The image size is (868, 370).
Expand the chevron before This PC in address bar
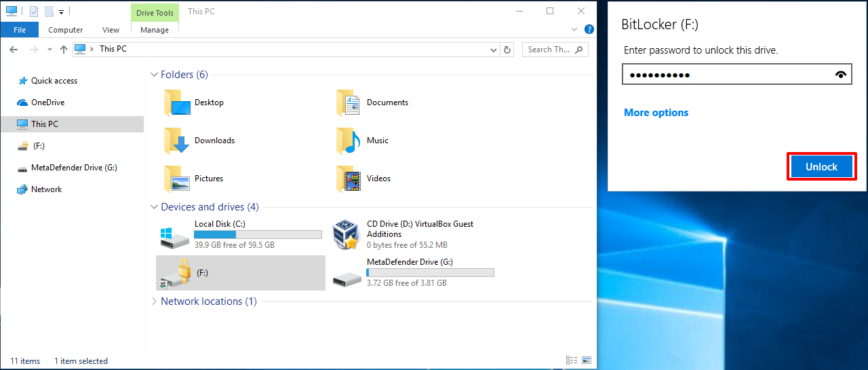[93, 50]
